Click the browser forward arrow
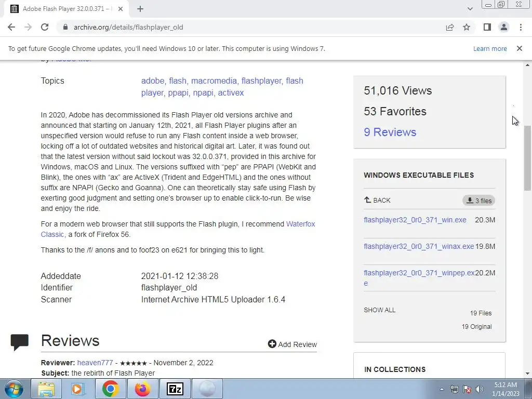Image resolution: width=532 pixels, height=399 pixels. pos(28,27)
